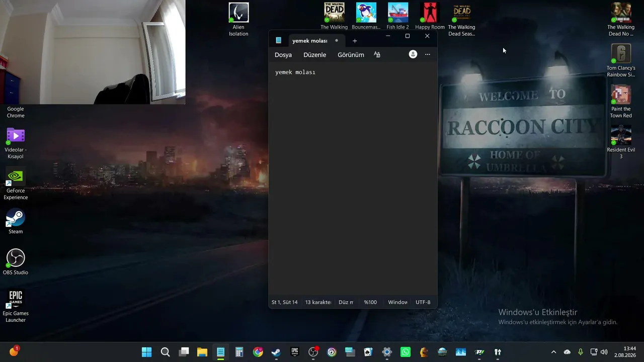Click the cloud icon in the system tray
Screen dimensions: 644x362
click(567, 352)
